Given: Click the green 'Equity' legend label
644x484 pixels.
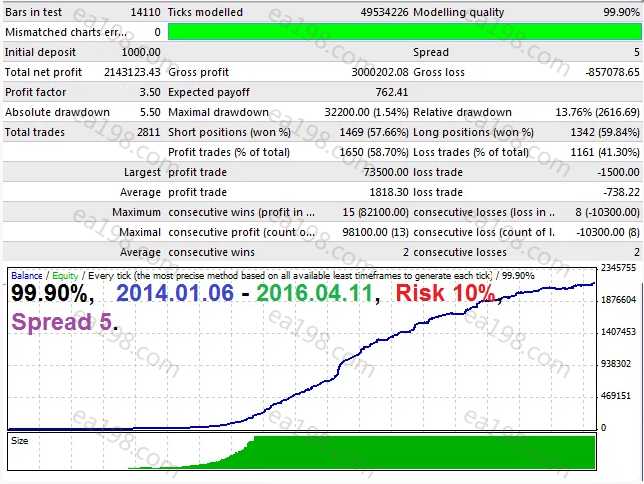Looking at the screenshot, I should tap(65, 276).
